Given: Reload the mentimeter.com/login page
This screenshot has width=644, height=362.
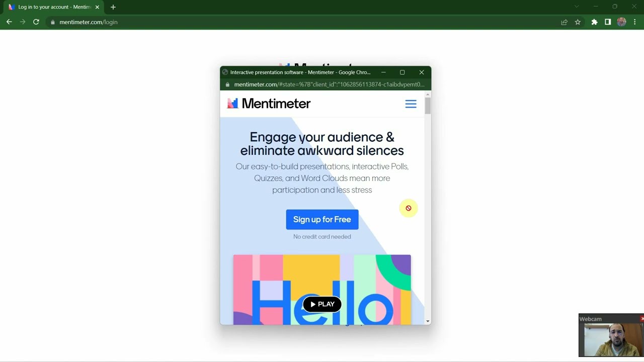Looking at the screenshot, I should [x=36, y=22].
